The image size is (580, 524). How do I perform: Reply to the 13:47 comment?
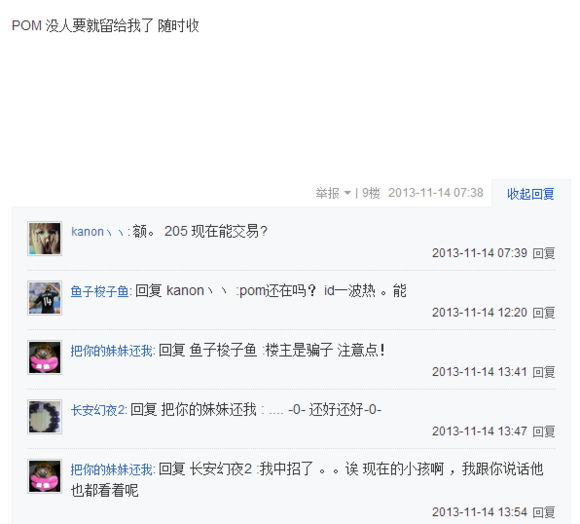[x=543, y=432]
